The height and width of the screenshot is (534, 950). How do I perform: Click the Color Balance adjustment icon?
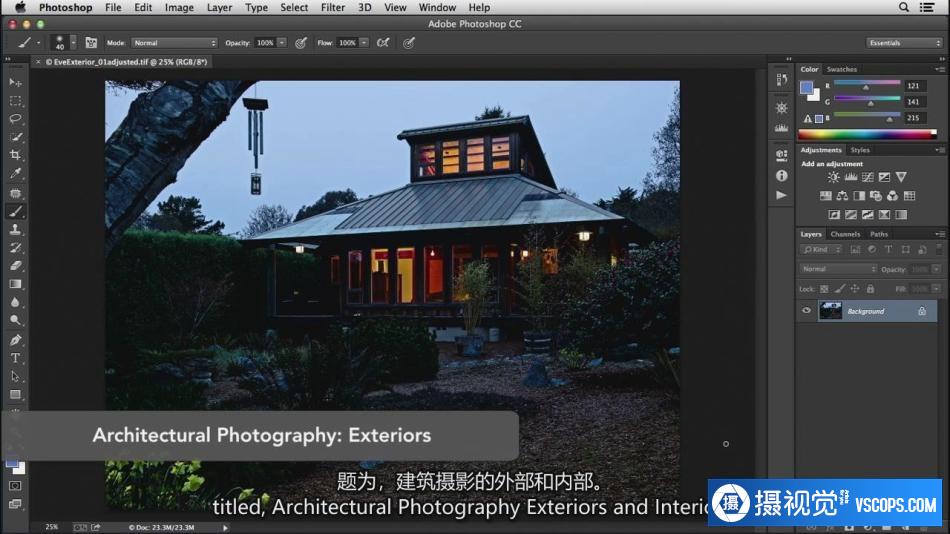(841, 196)
